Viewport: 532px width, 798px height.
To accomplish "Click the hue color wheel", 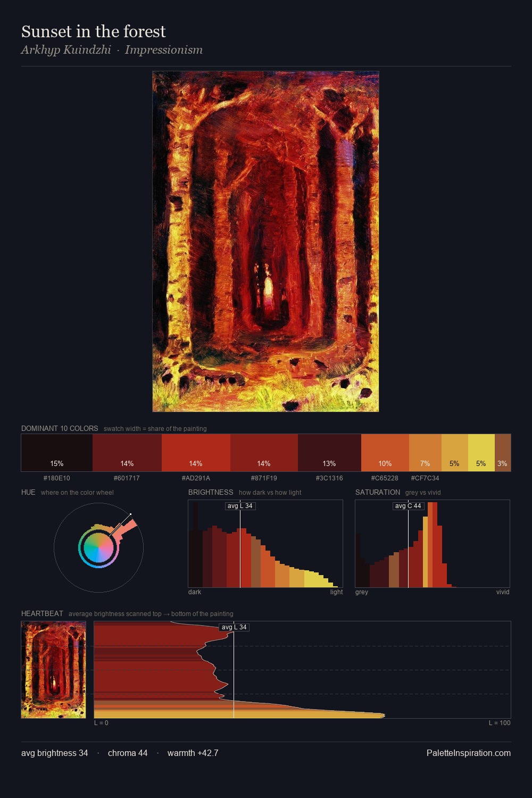I will [x=98, y=547].
